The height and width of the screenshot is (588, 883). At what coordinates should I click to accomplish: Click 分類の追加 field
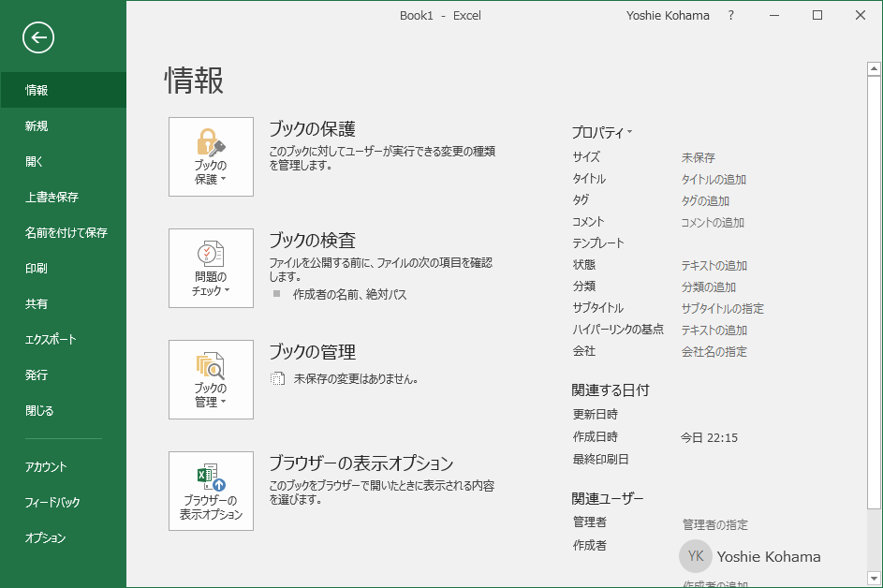709,287
